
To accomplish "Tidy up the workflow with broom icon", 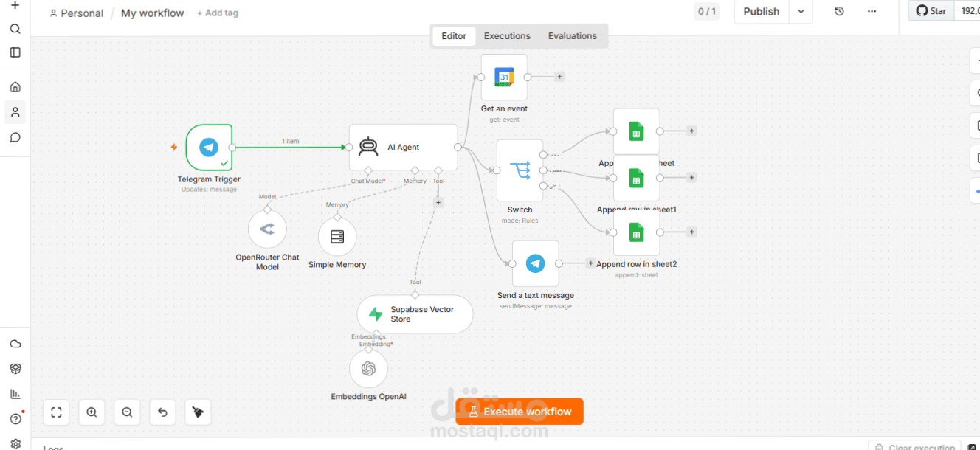I will point(198,412).
